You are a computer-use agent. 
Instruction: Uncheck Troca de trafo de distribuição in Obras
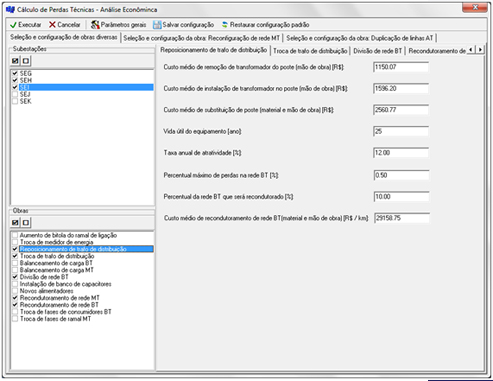15,256
